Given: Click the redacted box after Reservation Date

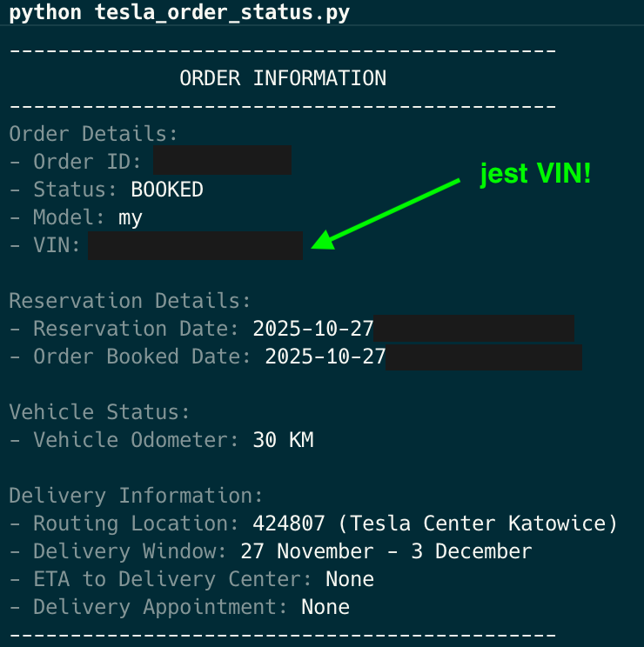Looking at the screenshot, I should click(x=473, y=329).
